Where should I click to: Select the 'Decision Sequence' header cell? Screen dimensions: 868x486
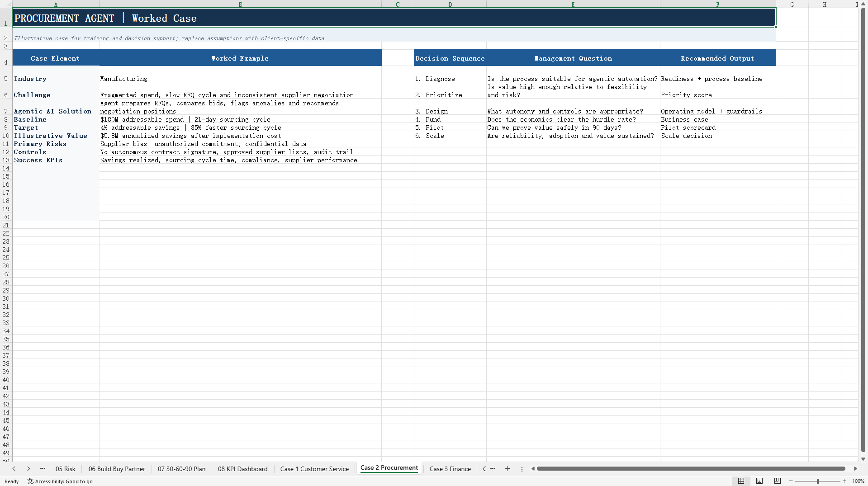[x=450, y=58]
